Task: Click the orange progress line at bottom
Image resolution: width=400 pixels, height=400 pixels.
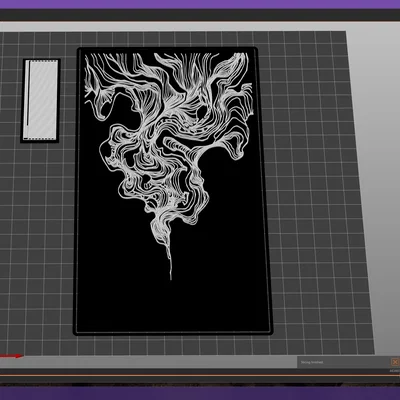Action: click(x=200, y=376)
